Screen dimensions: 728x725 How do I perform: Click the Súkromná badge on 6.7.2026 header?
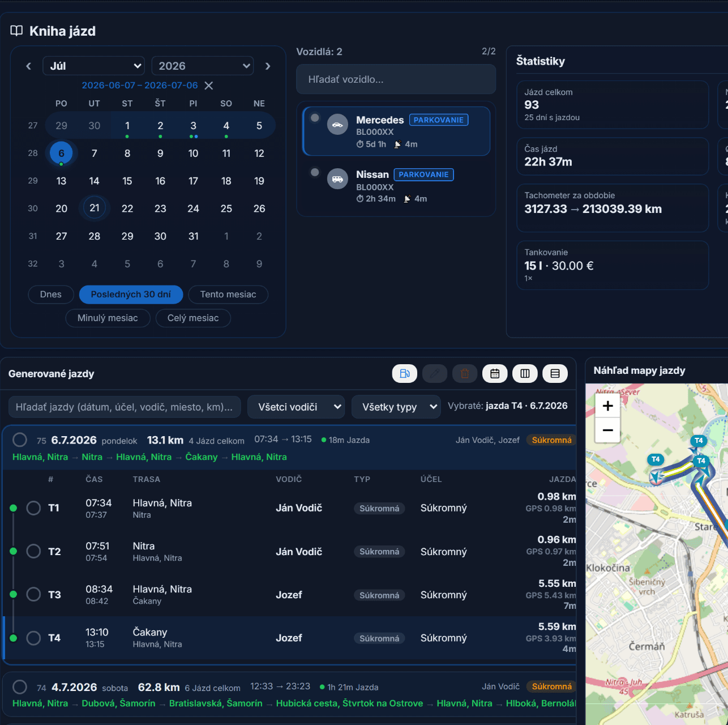(x=551, y=440)
